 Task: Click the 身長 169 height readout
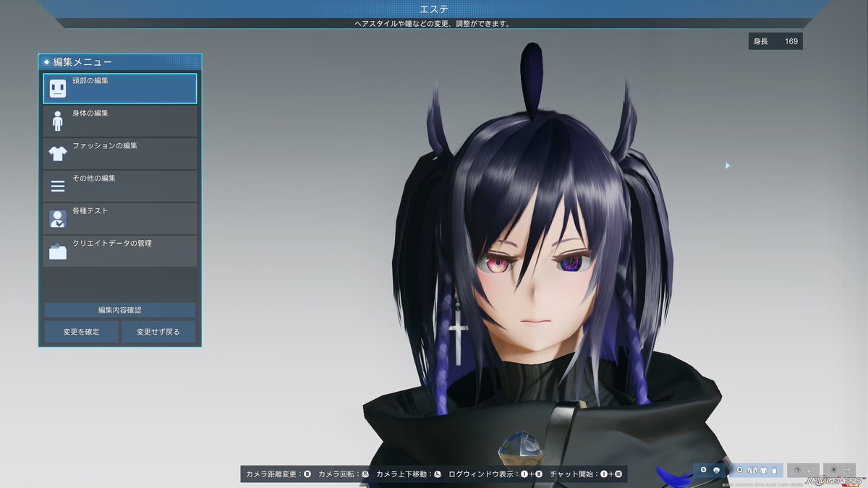775,41
